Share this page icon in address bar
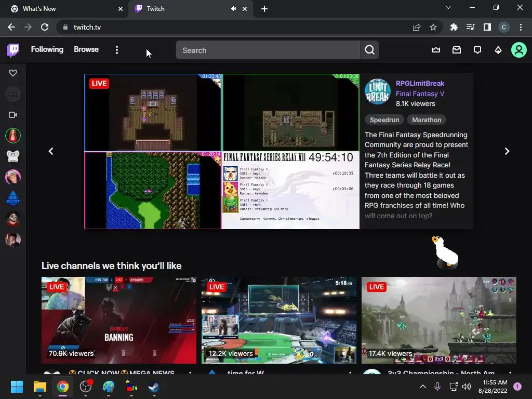Viewport: 532px width, 399px height. [417, 27]
